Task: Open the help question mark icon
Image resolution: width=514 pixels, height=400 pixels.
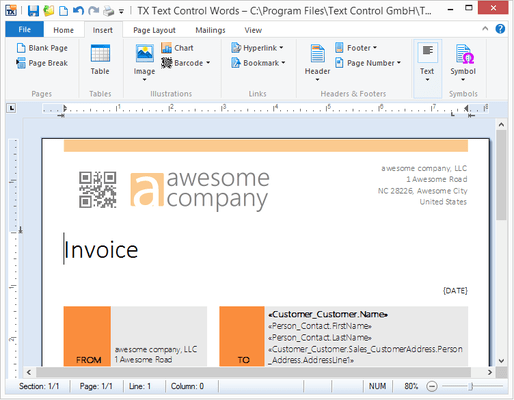Action: [500, 29]
